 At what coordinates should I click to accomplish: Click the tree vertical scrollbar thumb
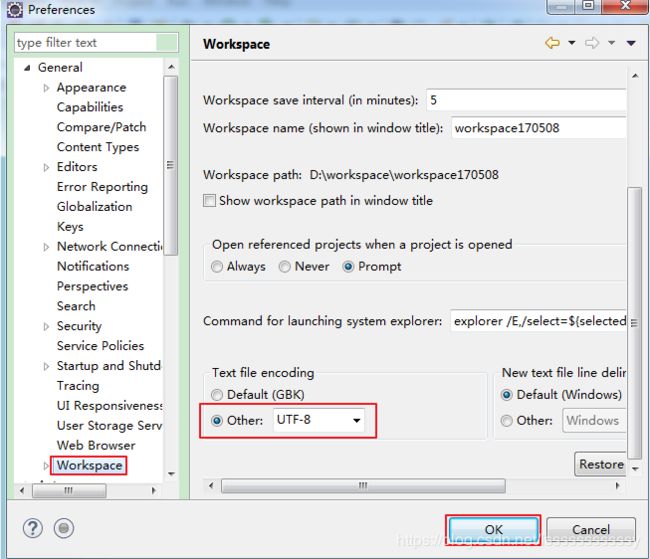click(170, 165)
